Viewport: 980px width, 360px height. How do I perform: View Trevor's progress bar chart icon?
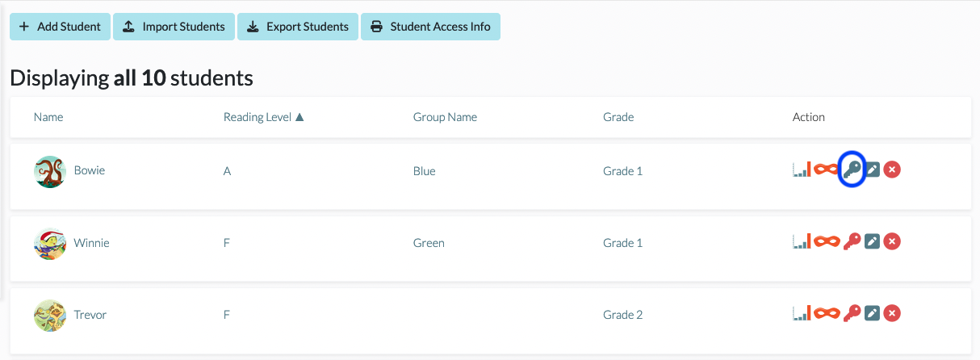coord(802,313)
